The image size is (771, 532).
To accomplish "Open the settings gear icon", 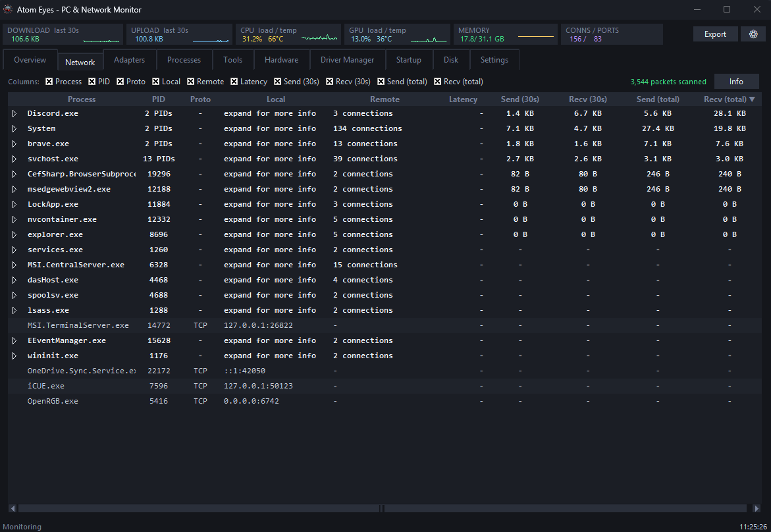I will (x=753, y=34).
